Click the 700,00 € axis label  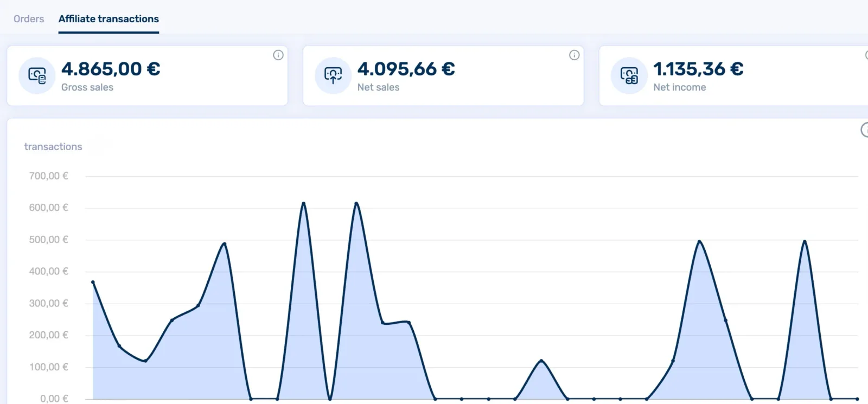click(49, 176)
